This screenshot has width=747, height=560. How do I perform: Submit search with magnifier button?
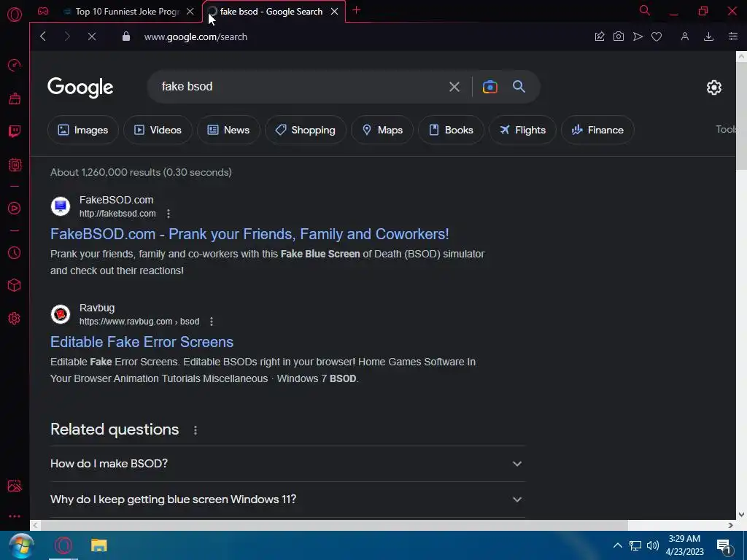coord(519,87)
